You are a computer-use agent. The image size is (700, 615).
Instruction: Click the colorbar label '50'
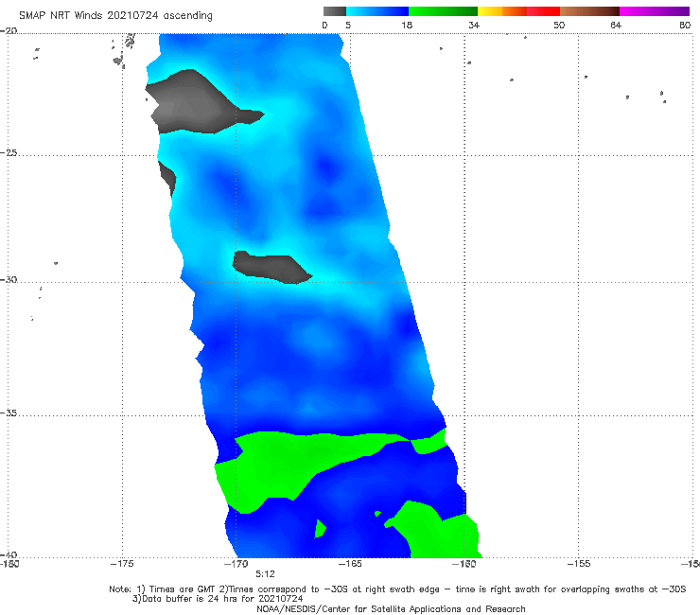click(559, 25)
